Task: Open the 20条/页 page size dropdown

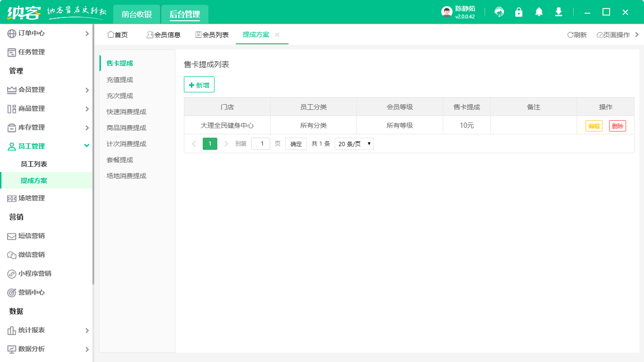Action: point(354,144)
